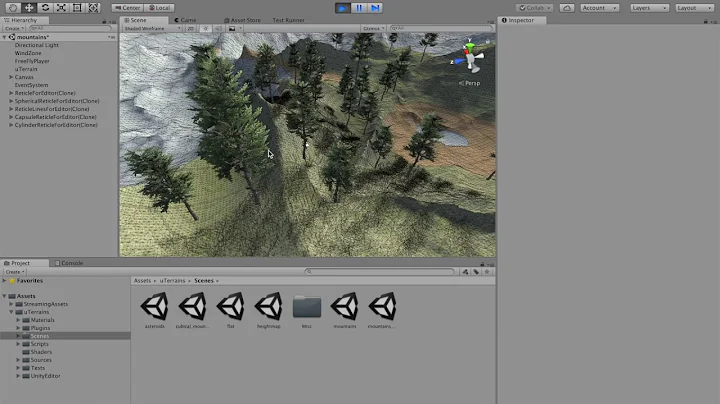Select the Materials folder
The width and height of the screenshot is (720, 404).
(42, 320)
